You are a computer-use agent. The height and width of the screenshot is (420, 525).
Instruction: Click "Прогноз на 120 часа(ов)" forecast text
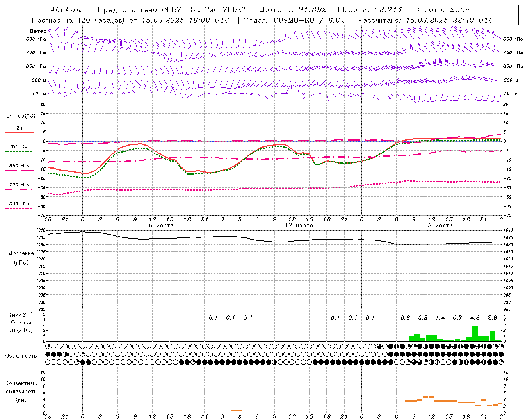pyautogui.click(x=79, y=20)
